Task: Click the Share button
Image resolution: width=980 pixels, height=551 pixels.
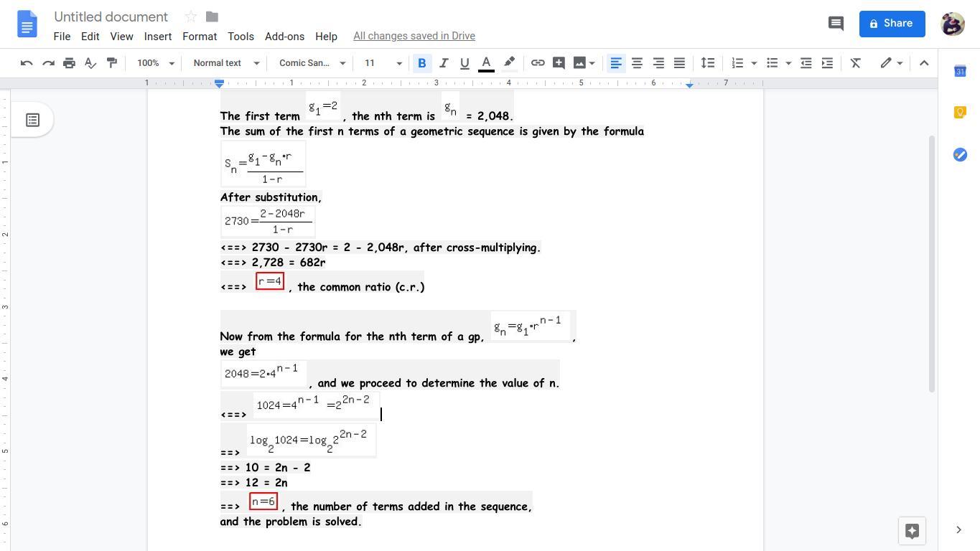Action: tap(892, 24)
